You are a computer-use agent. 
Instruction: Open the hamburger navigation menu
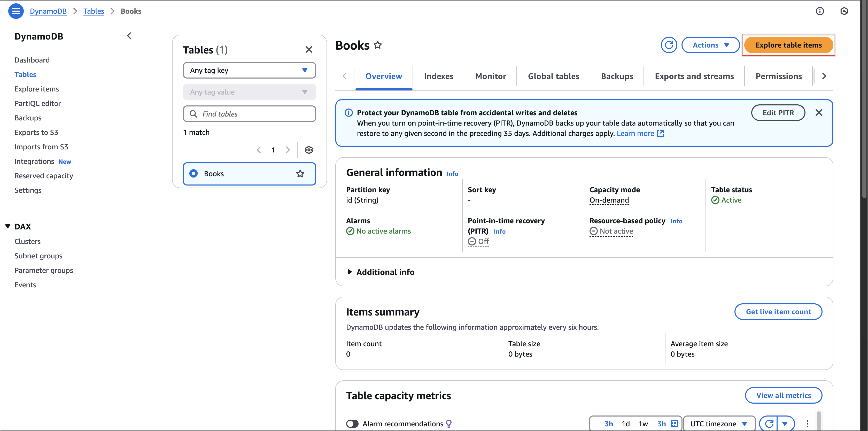[16, 11]
